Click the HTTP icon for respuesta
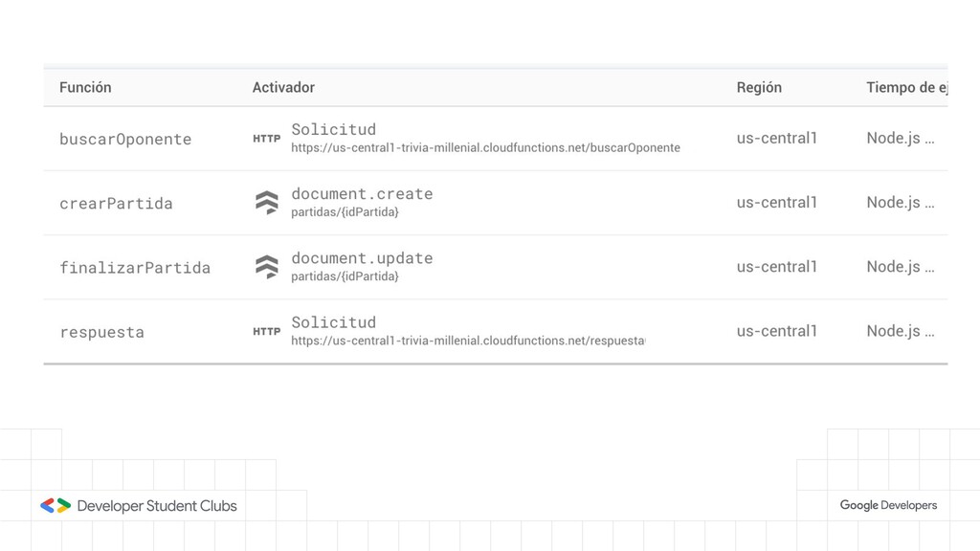Viewport: 980px width, 551px height. [266, 331]
